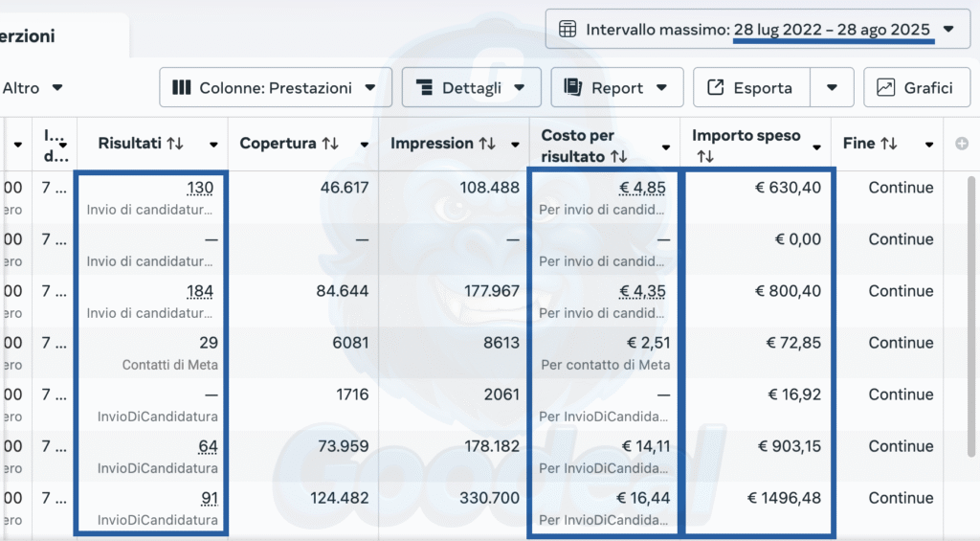Click the 130 results value link
This screenshot has height=541, width=980.
(200, 188)
